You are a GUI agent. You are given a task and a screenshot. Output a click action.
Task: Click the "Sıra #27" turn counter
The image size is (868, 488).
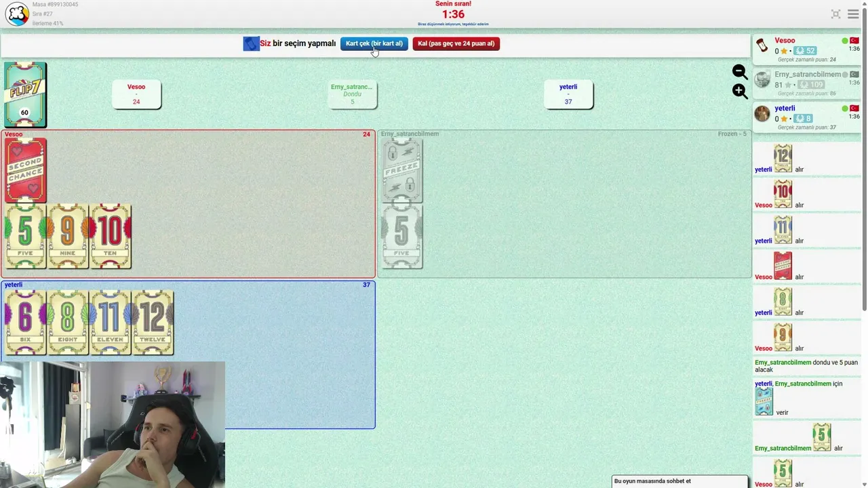click(x=42, y=14)
